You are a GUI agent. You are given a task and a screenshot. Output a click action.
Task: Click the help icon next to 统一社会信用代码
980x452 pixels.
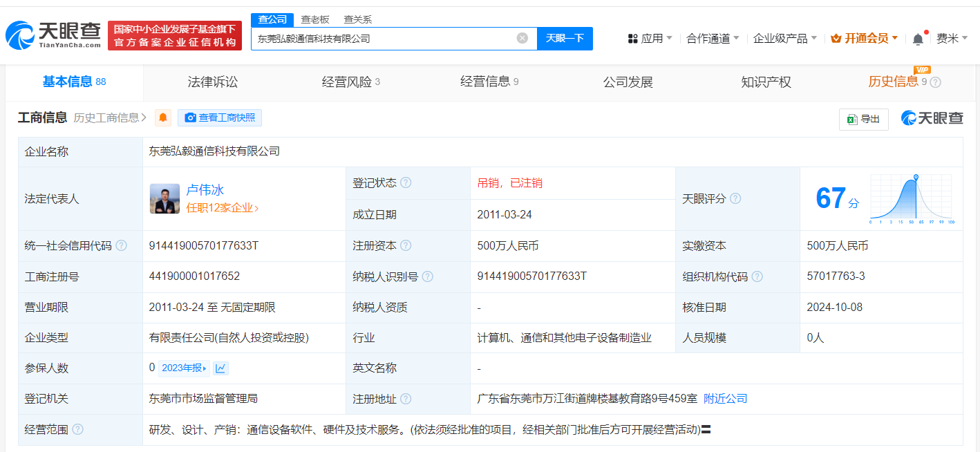(122, 245)
